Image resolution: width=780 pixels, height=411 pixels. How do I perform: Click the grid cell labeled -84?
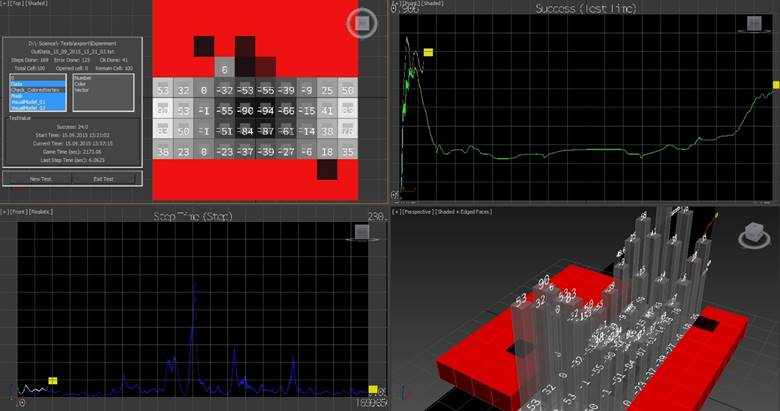pos(245,128)
